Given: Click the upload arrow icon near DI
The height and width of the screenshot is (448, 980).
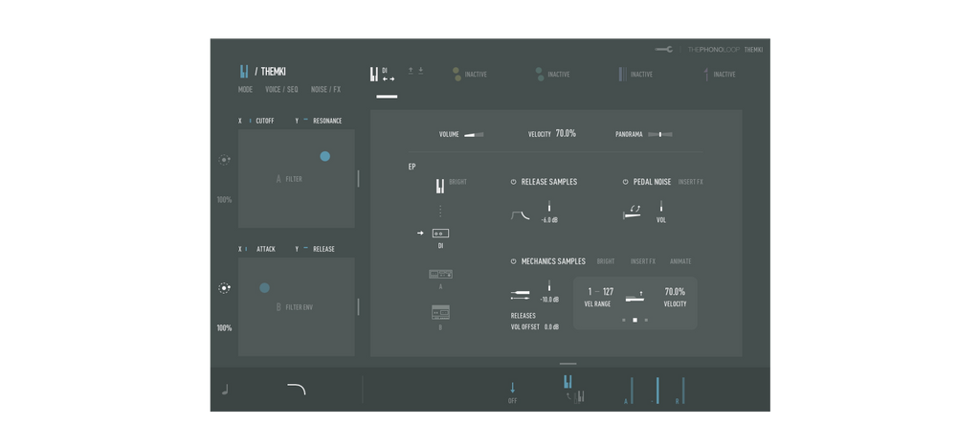Looking at the screenshot, I should [411, 71].
